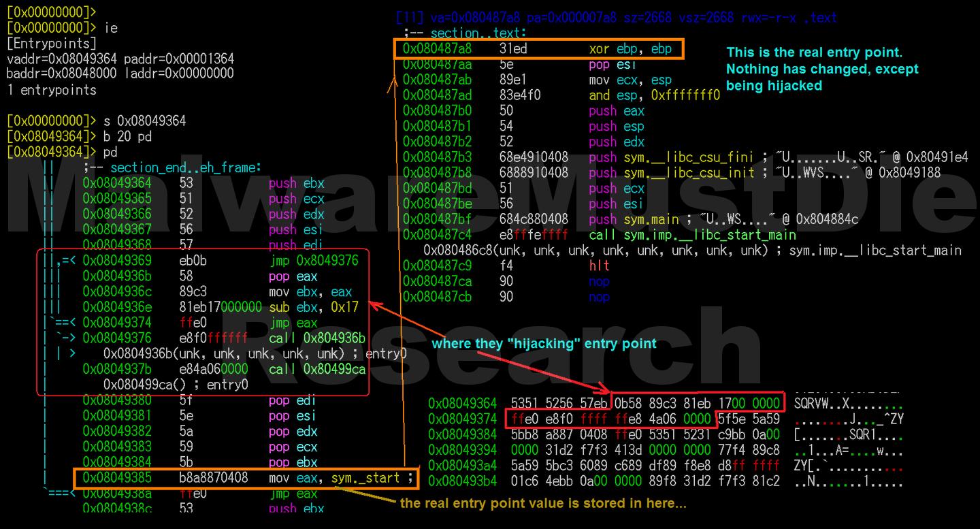The width and height of the screenshot is (980, 529).
Task: Click the "push esp" instruction at 0x080487b1
Action: [617, 127]
